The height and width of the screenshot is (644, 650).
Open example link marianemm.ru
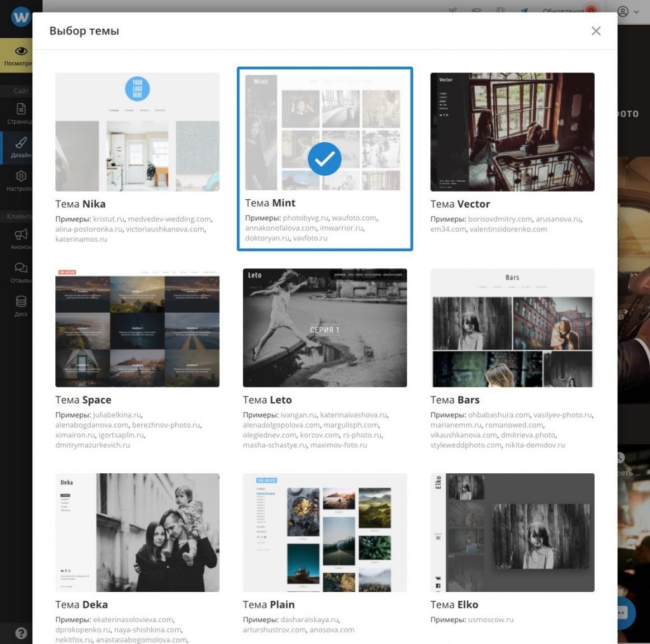click(456, 424)
